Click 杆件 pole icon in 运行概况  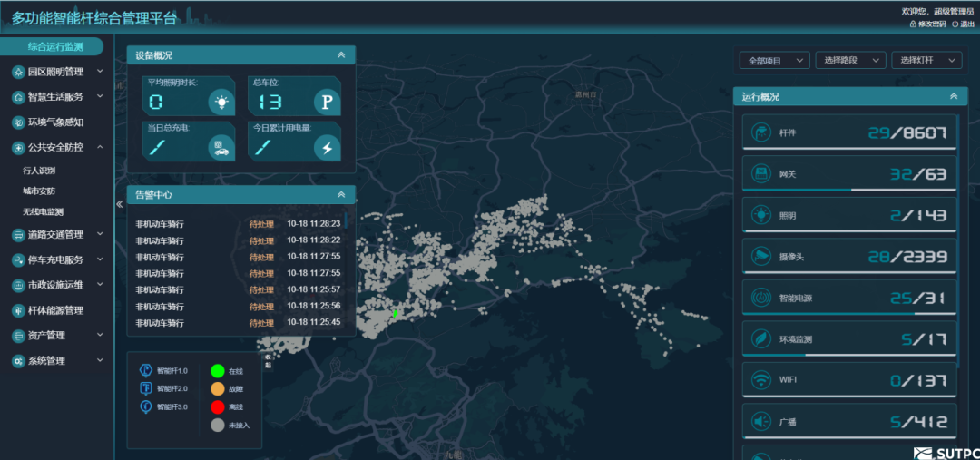tap(760, 132)
